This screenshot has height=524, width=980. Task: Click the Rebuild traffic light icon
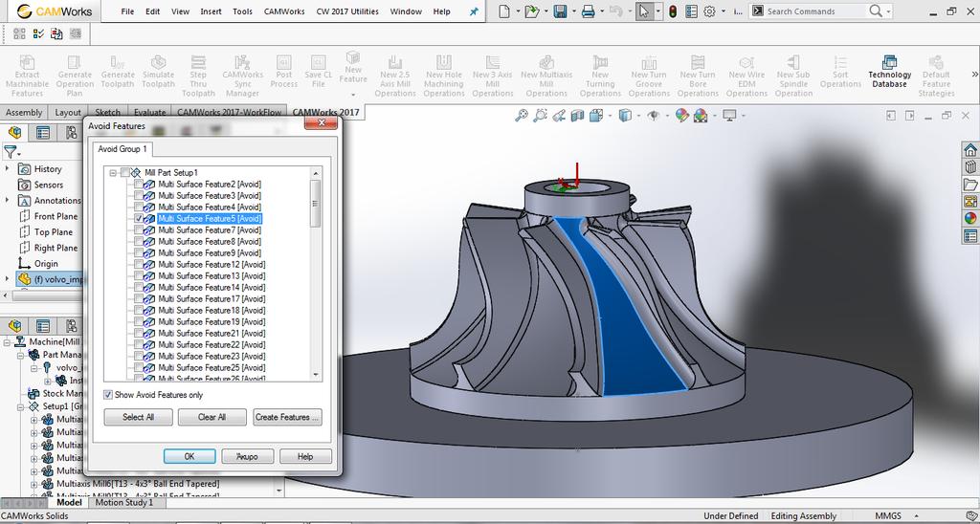[x=673, y=11]
